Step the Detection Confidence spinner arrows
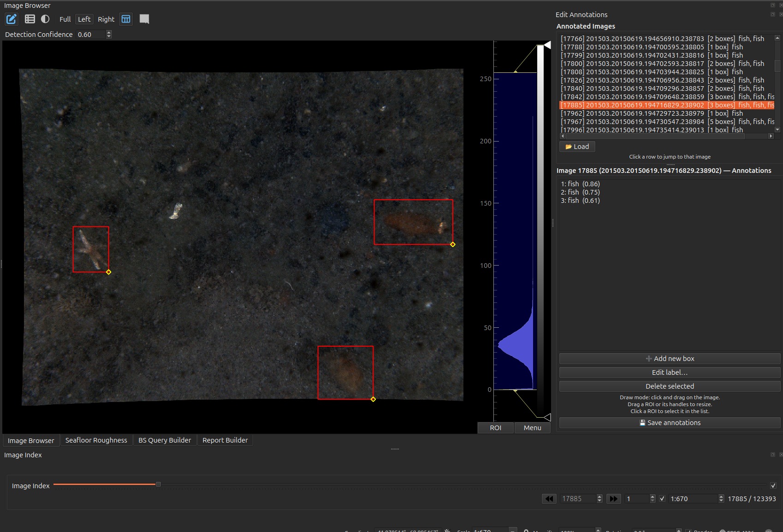Viewport: 783px width, 532px height. pyautogui.click(x=109, y=34)
